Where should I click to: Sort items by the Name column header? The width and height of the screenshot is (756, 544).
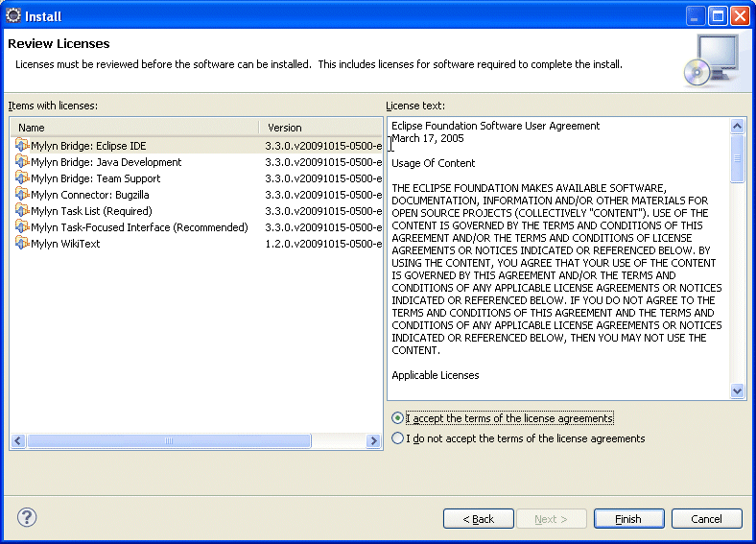[135, 128]
